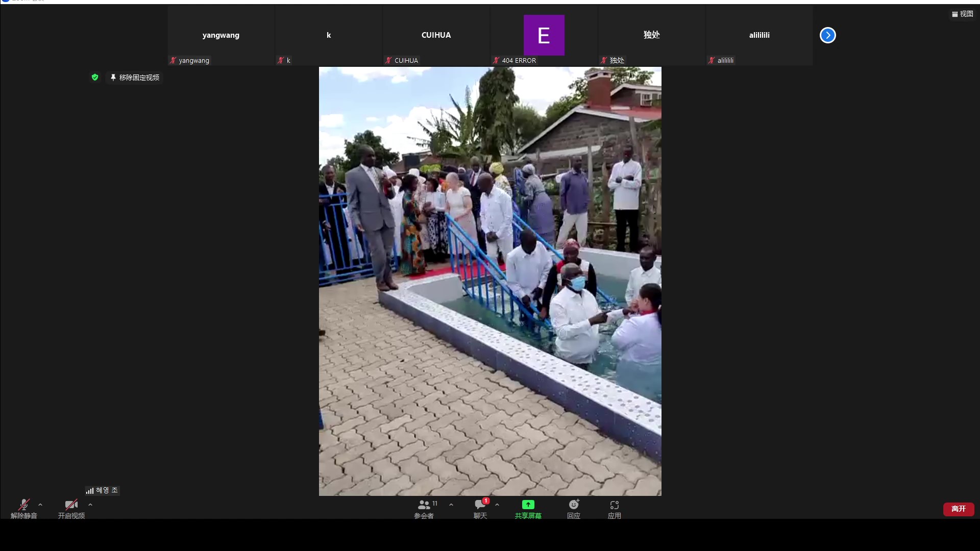Image resolution: width=980 pixels, height=551 pixels.
Task: Open reactions (回应) smiley icon
Action: click(x=574, y=505)
